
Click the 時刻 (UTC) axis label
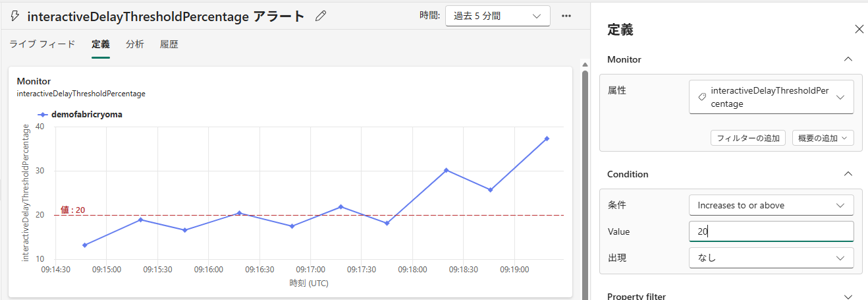pos(309,284)
